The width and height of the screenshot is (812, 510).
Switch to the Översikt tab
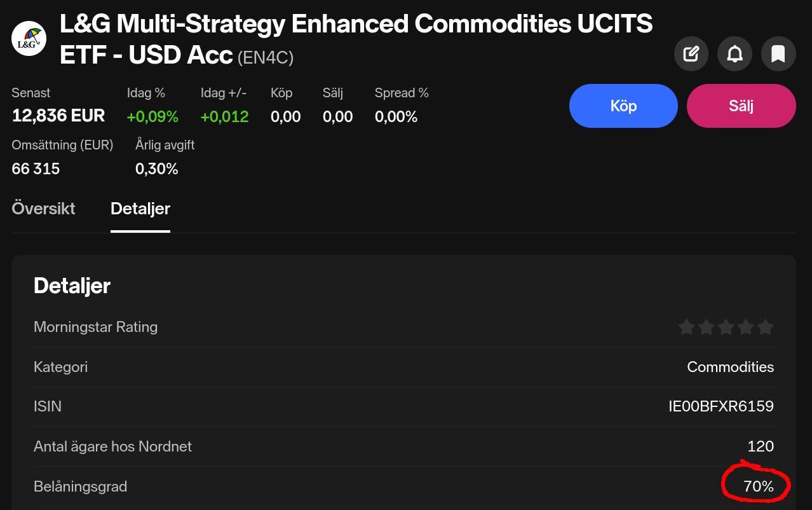[43, 209]
